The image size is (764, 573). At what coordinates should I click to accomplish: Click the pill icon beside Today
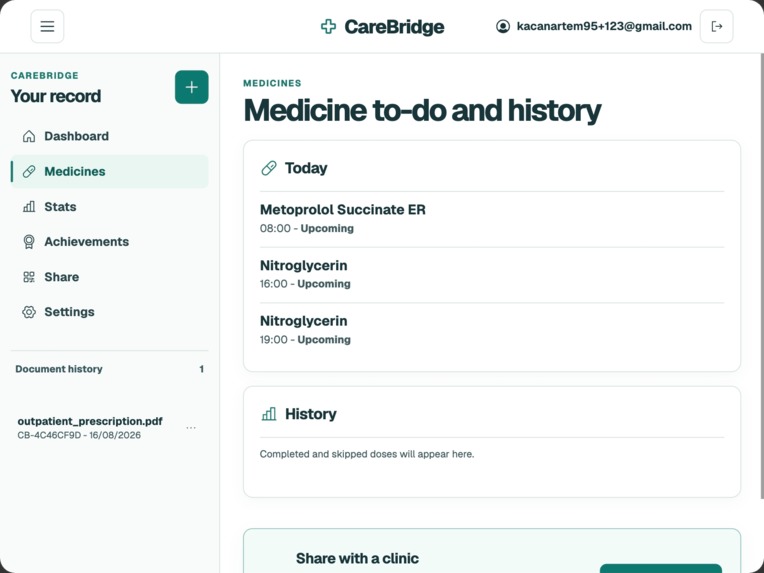pos(269,168)
